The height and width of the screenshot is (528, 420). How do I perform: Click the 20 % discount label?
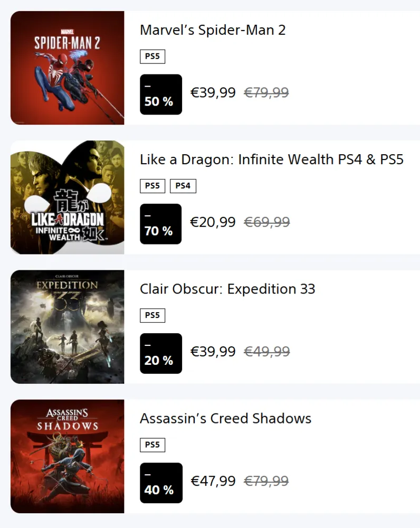(x=161, y=353)
